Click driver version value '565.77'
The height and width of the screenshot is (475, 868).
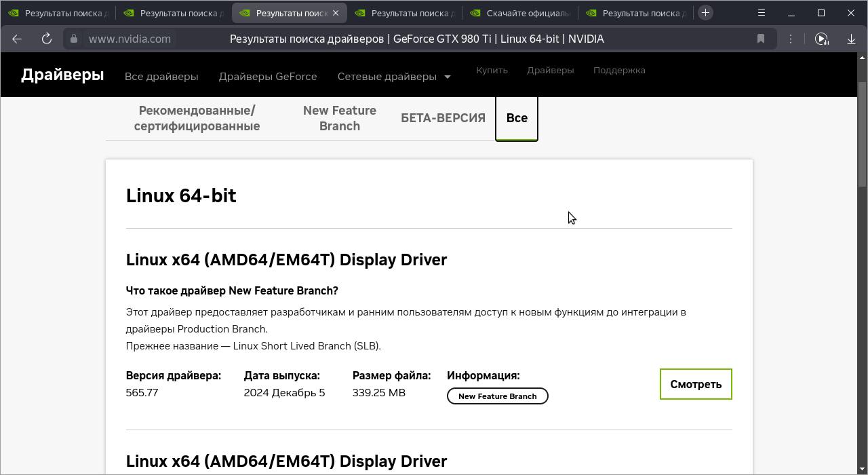142,393
